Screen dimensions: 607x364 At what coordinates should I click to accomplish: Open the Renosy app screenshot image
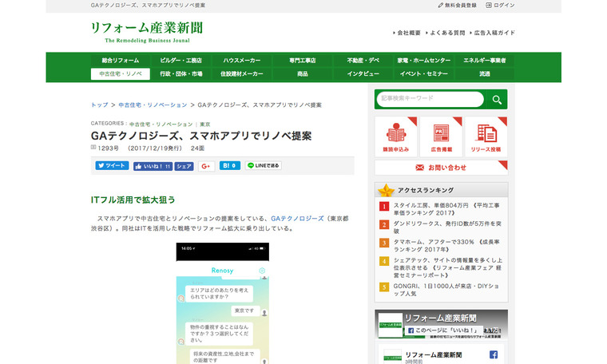click(x=223, y=303)
